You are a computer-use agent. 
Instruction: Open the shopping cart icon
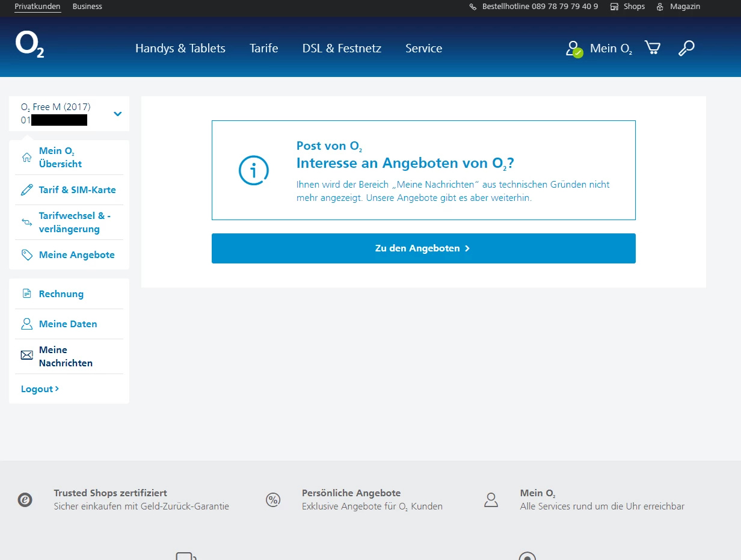tap(652, 48)
